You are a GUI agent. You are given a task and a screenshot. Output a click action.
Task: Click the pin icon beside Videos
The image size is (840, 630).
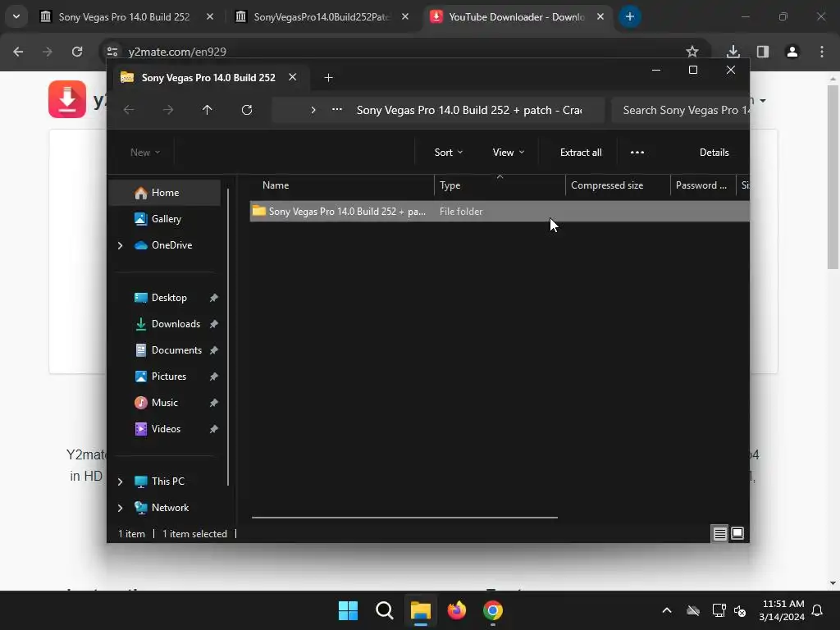(x=214, y=429)
